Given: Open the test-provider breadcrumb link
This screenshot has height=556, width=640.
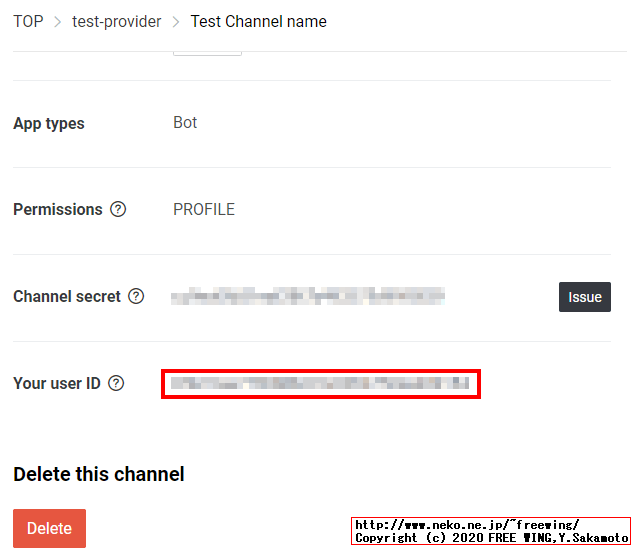Looking at the screenshot, I should click(116, 21).
